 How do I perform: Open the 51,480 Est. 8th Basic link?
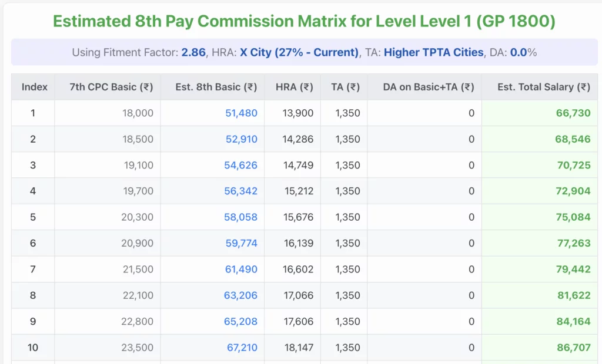pyautogui.click(x=242, y=113)
